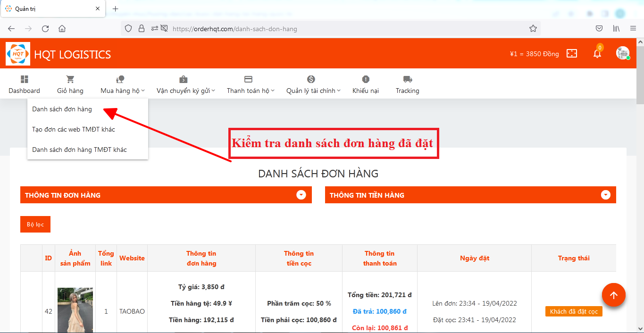Open the Khiếu nại alert icon
644x333 pixels.
coord(366,79)
